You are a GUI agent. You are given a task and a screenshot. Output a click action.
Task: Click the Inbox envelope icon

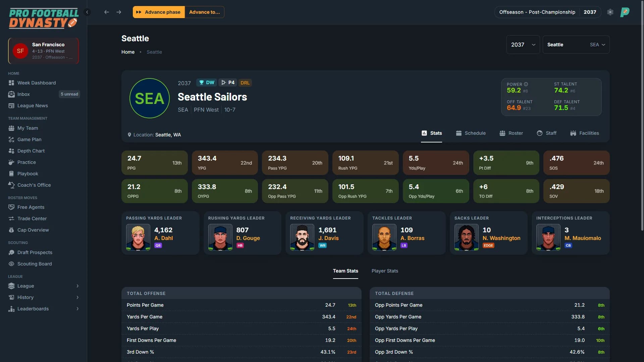pyautogui.click(x=11, y=94)
